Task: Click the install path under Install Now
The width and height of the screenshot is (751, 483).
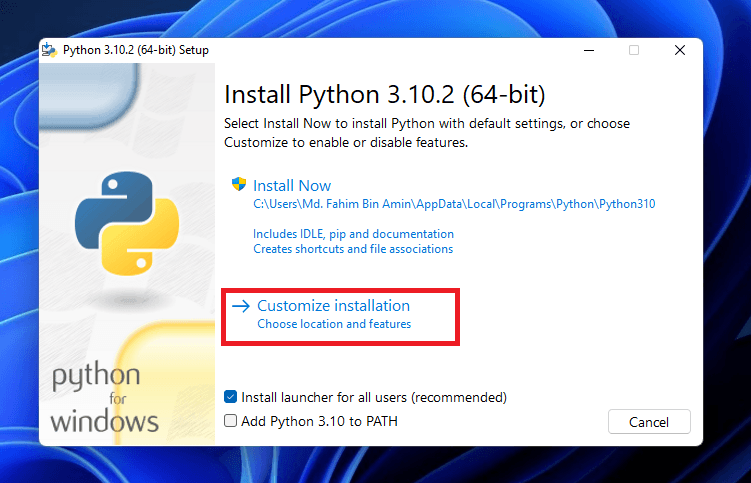Action: [x=454, y=204]
